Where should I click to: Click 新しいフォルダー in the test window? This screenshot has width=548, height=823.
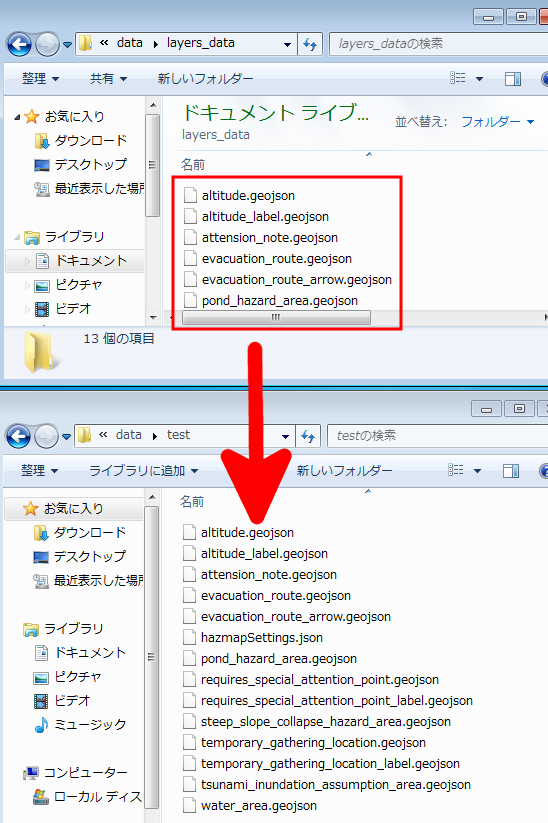coord(344,470)
